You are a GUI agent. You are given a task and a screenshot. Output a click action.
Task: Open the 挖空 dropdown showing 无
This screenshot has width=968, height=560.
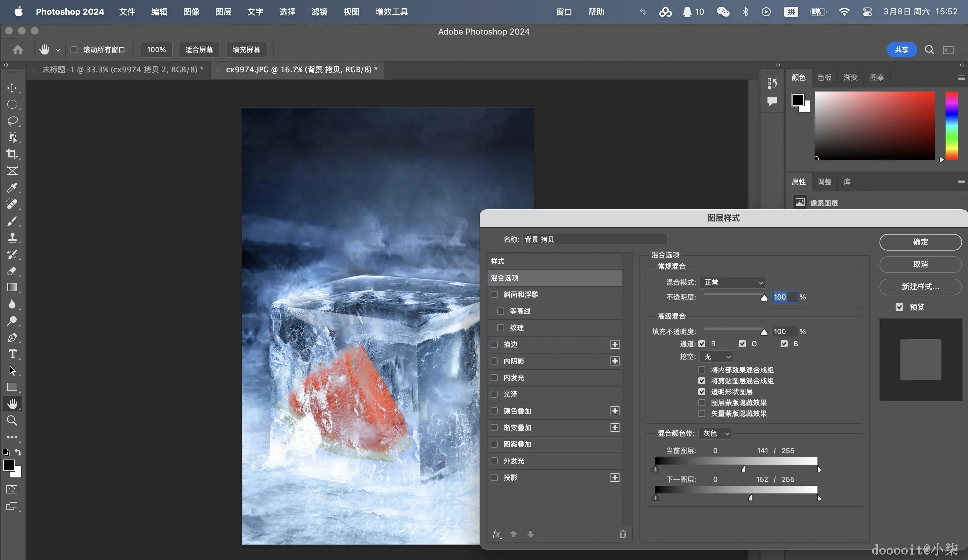click(x=716, y=356)
